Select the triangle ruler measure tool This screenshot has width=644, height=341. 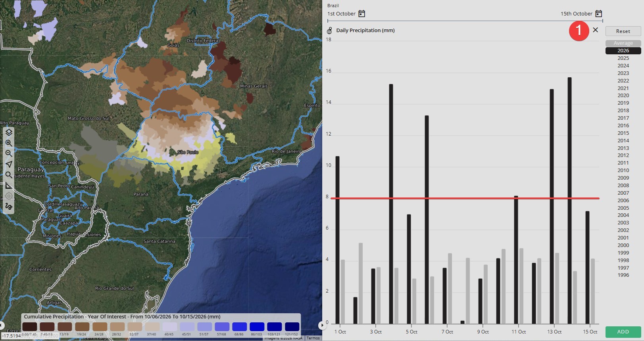[9, 185]
